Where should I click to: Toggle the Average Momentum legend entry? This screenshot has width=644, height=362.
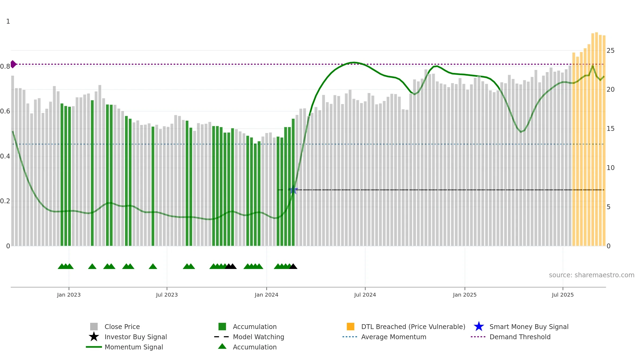[384, 337]
